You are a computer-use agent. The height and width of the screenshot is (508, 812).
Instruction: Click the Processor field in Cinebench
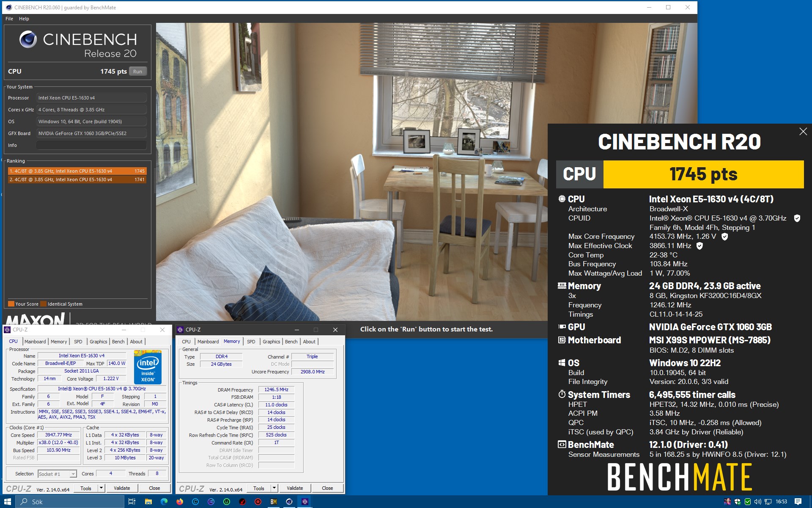(x=91, y=98)
